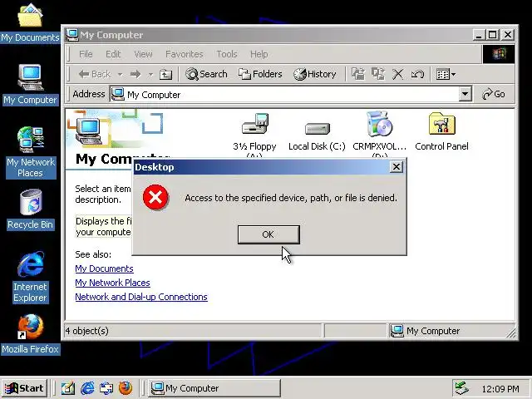Open Network and Dial-up Connections link
The image size is (532, 399).
click(x=141, y=297)
